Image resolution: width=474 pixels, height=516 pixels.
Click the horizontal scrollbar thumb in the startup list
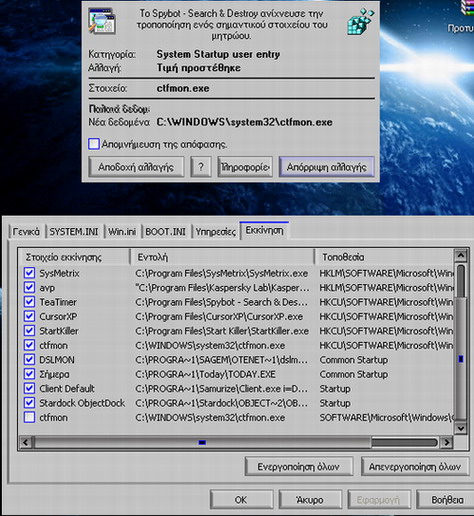coord(202,442)
